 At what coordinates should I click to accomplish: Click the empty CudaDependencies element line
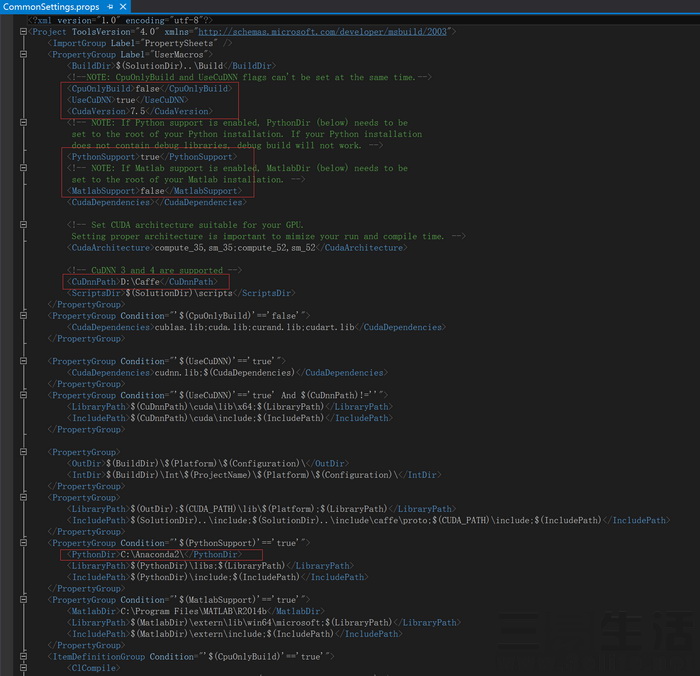click(157, 202)
